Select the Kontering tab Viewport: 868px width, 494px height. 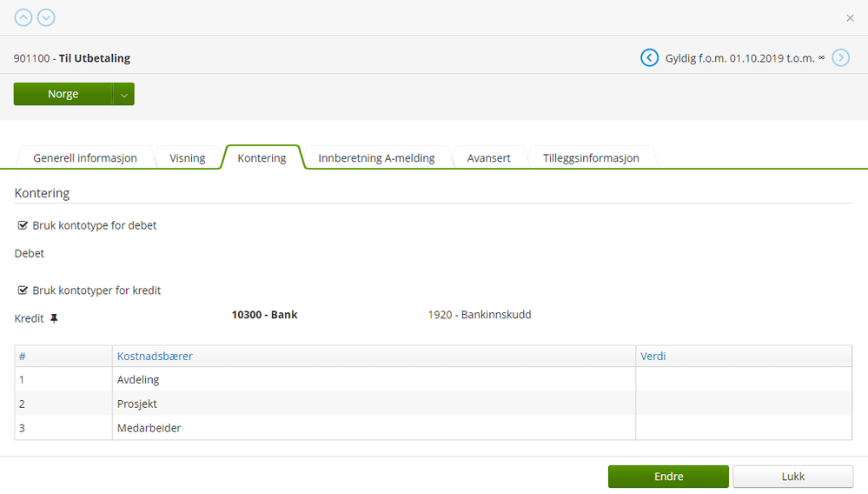tap(262, 157)
